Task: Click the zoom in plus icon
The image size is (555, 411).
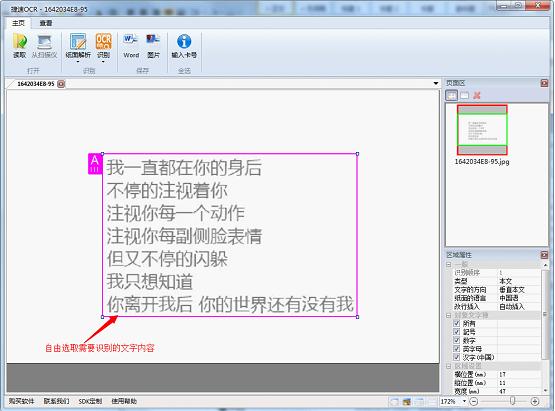Action: coord(535,401)
